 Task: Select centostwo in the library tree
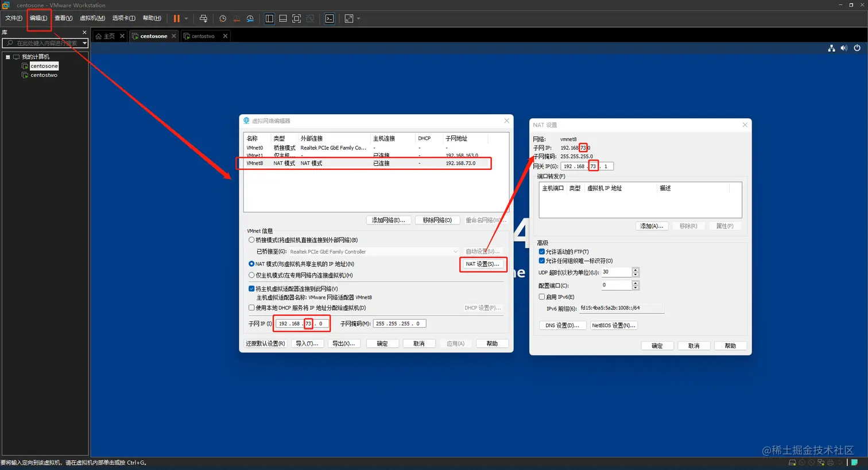[x=44, y=75]
